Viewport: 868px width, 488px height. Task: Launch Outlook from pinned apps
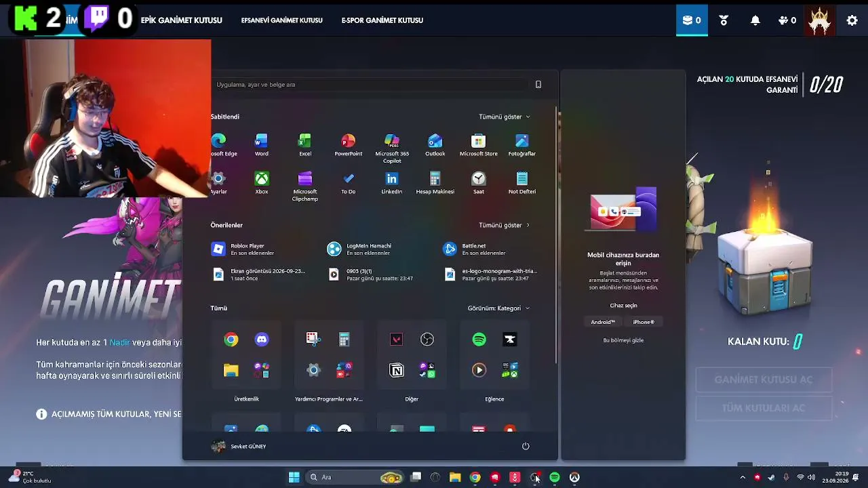tap(435, 144)
